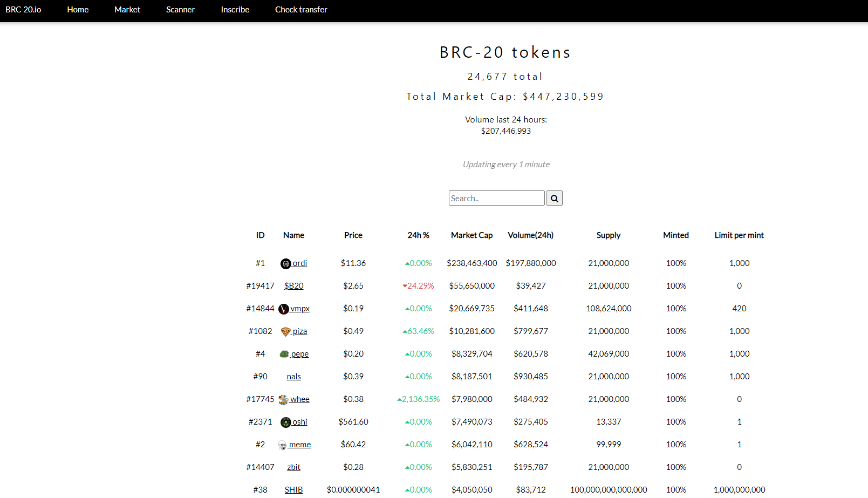Open the $B20 token link
Image resolution: width=868 pixels, height=498 pixels.
pos(294,286)
